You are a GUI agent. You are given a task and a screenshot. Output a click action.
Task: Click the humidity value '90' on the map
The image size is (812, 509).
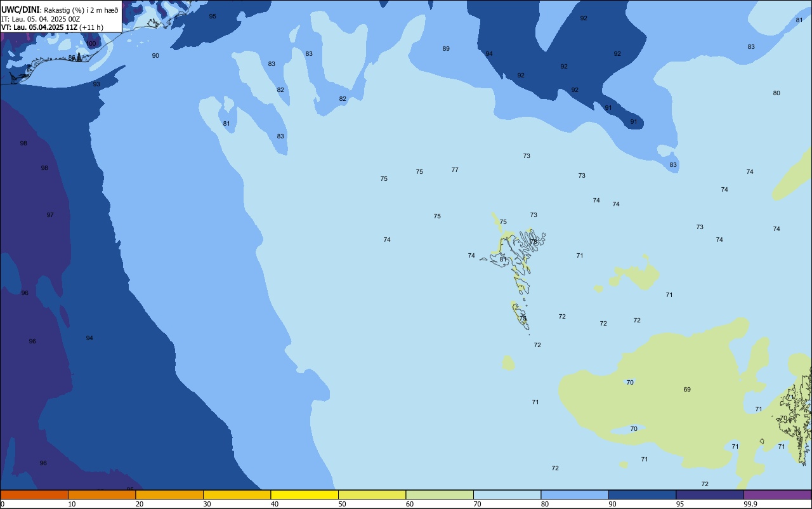coord(155,56)
